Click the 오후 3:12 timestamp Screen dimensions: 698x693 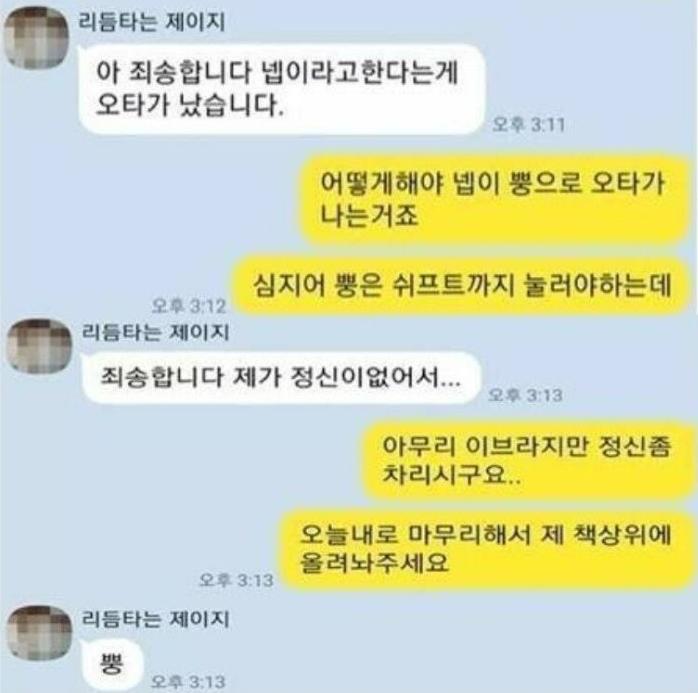coord(189,306)
